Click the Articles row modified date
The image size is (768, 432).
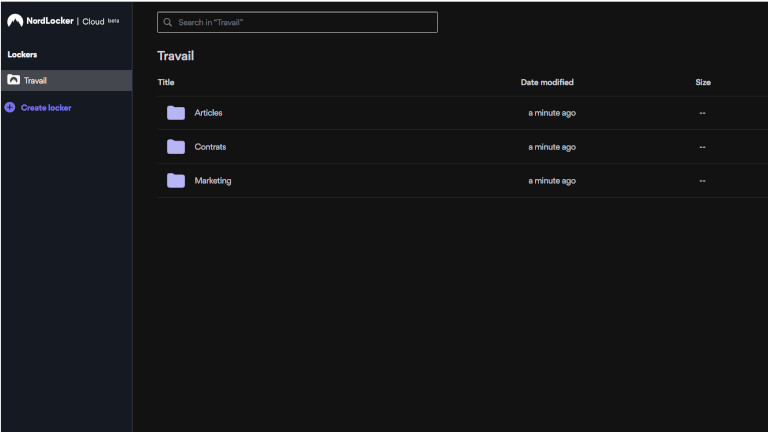(552, 113)
